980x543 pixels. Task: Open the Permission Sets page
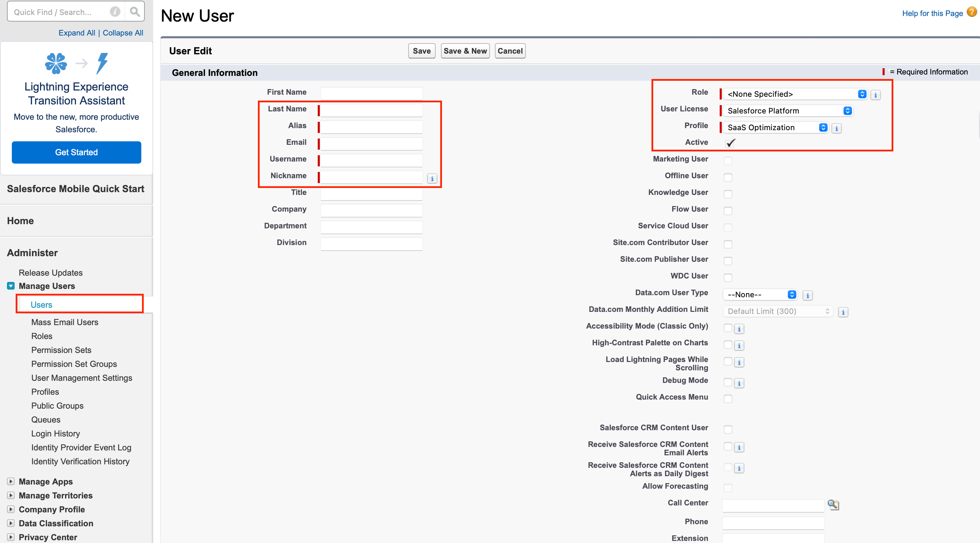tap(61, 350)
